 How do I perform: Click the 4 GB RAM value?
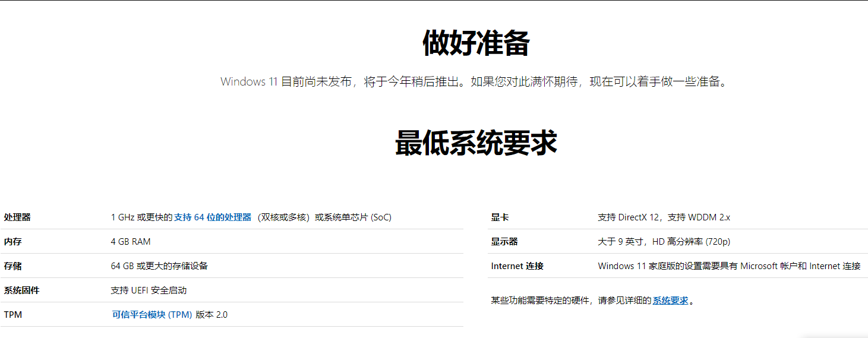(x=131, y=242)
